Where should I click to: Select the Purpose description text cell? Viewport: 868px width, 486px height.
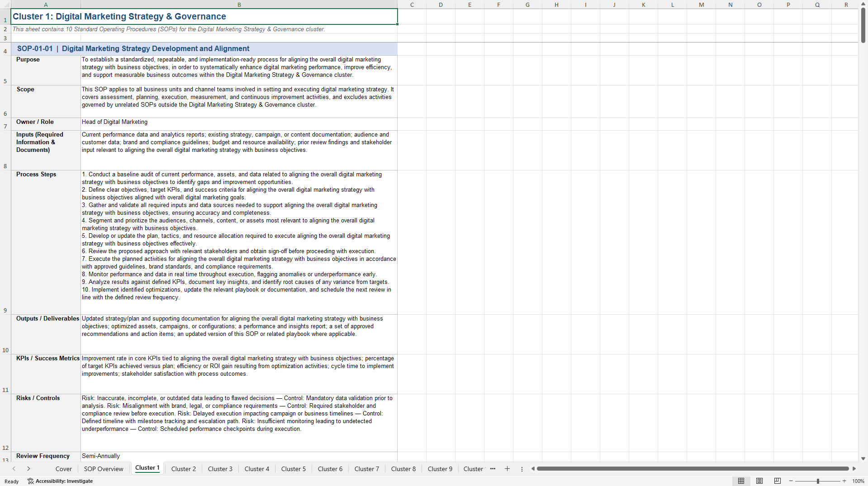pyautogui.click(x=239, y=70)
